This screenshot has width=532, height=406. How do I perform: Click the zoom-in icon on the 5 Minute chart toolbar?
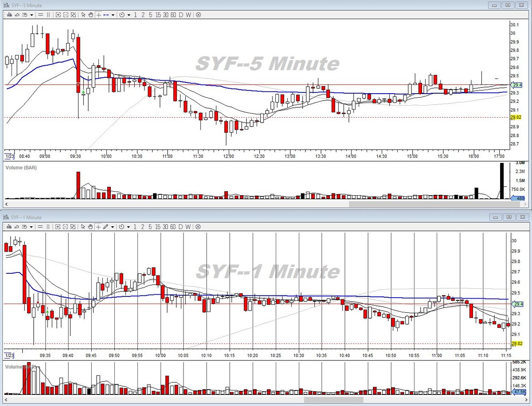(58, 15)
